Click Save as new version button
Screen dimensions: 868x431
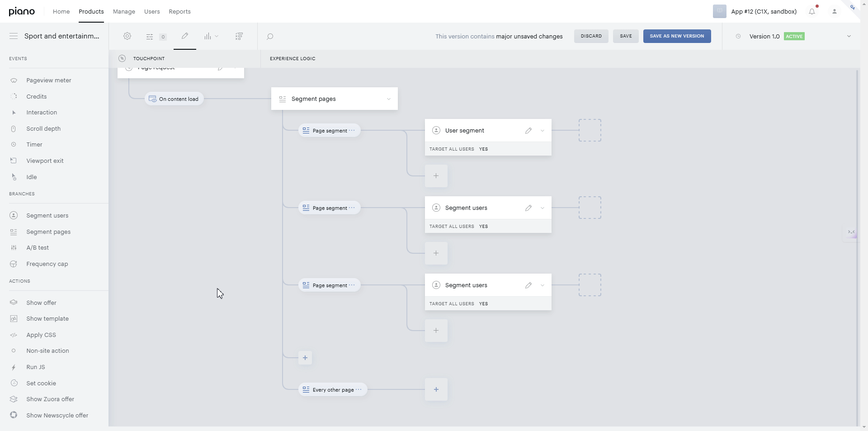click(677, 36)
